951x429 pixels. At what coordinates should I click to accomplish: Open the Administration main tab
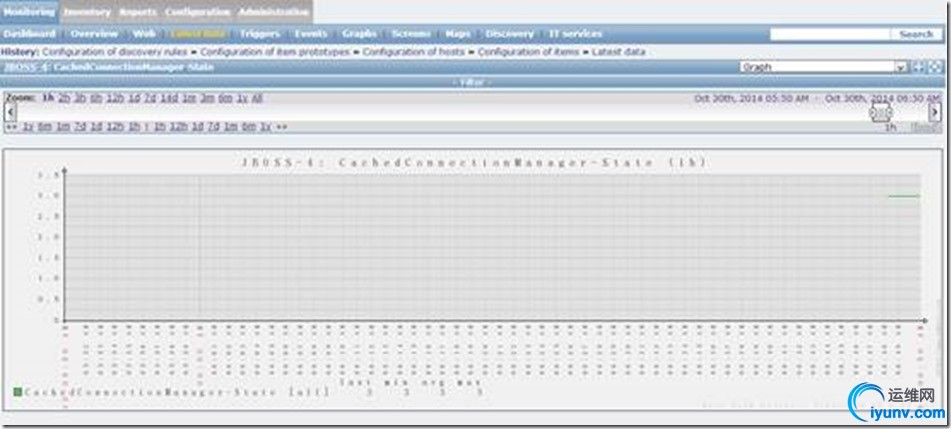coord(274,12)
